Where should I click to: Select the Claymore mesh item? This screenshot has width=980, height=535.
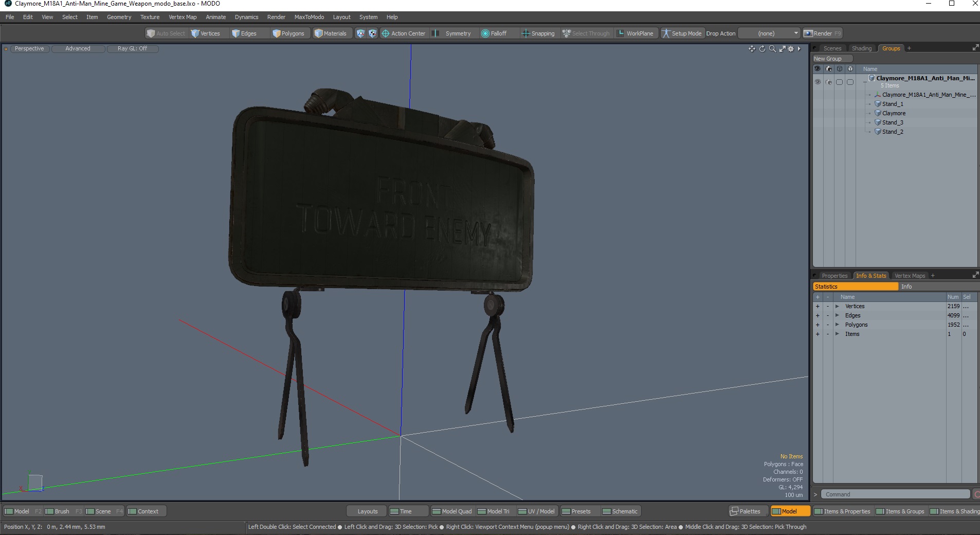(894, 113)
